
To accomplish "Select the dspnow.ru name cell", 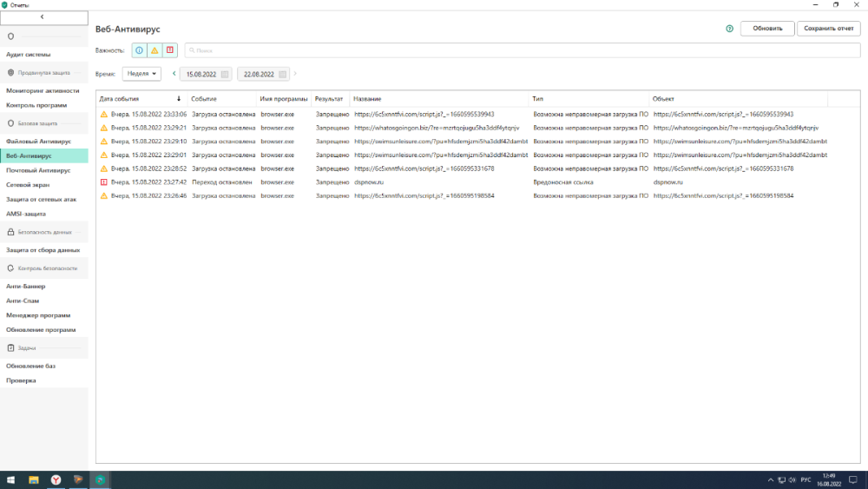I will click(369, 182).
